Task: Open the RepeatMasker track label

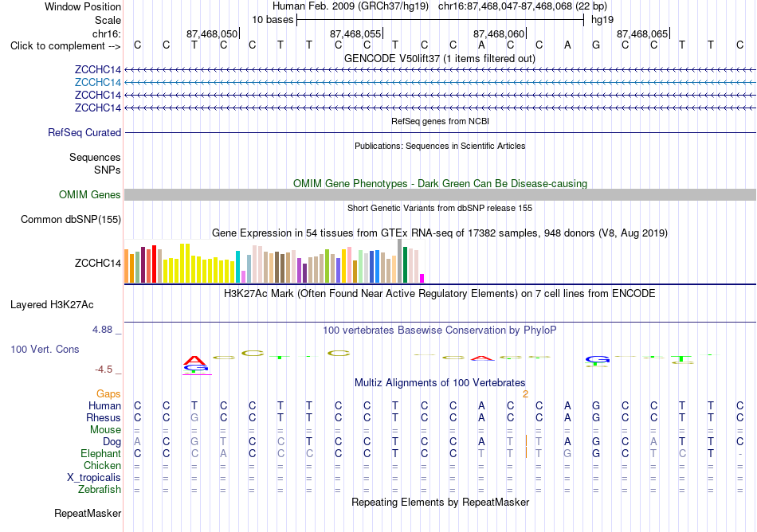Action: 88,513
